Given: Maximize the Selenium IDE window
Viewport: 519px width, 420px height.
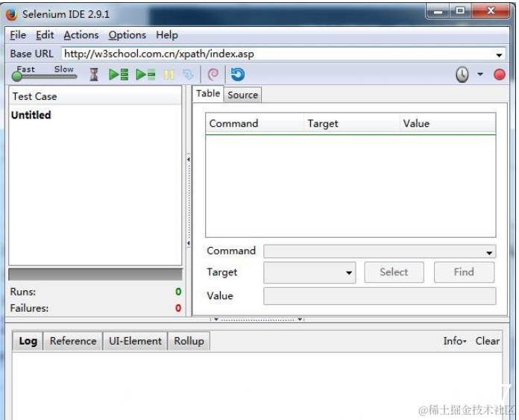Looking at the screenshot, I should (x=460, y=11).
